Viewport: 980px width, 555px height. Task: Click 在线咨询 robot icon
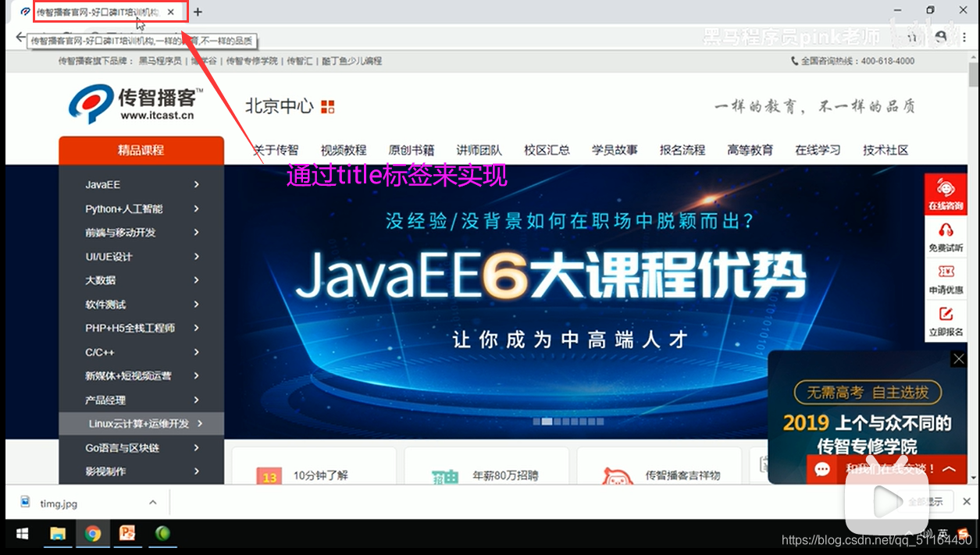pyautogui.click(x=946, y=188)
